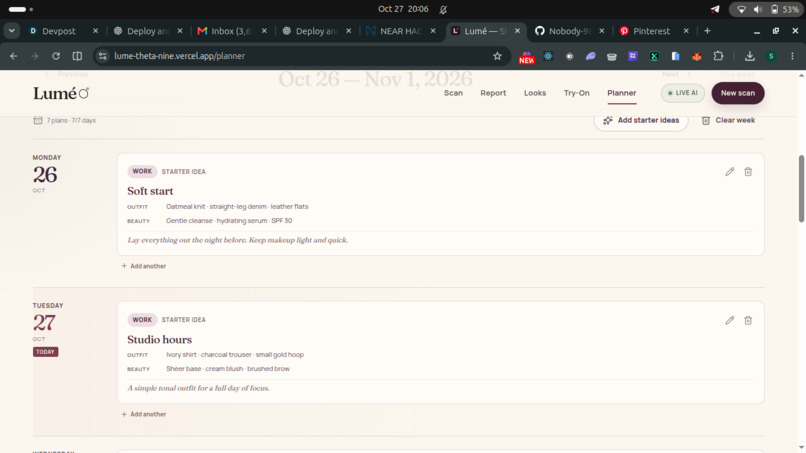
Task: Open the volume indicator
Action: click(758, 9)
